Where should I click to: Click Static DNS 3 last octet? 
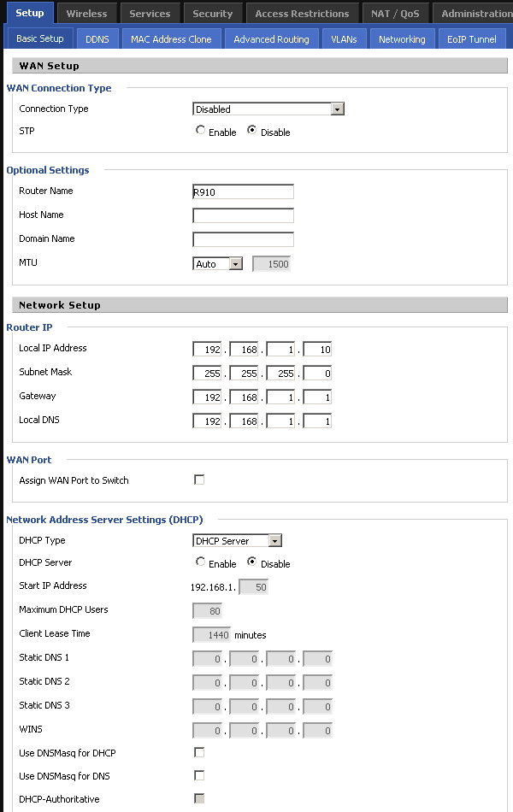(x=317, y=706)
